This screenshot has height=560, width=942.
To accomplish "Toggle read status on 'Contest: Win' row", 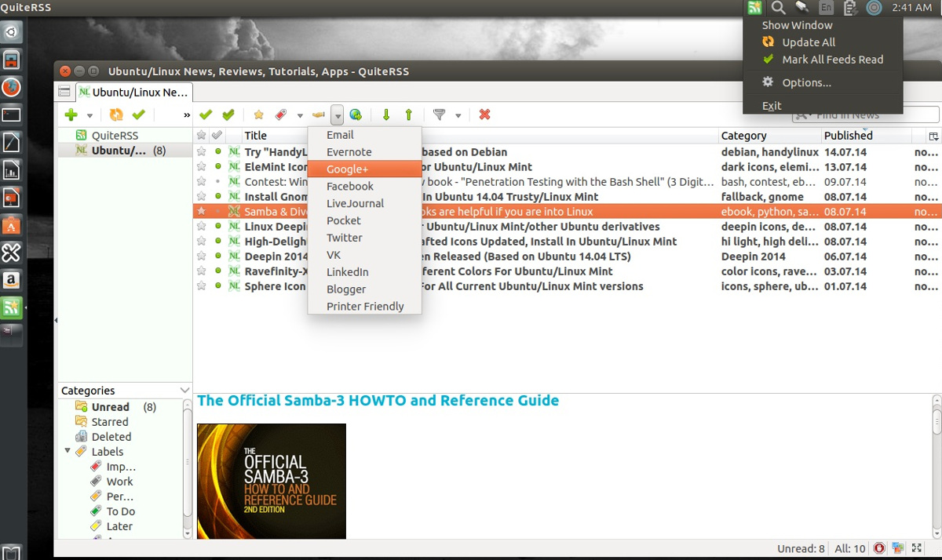I will coord(218,182).
